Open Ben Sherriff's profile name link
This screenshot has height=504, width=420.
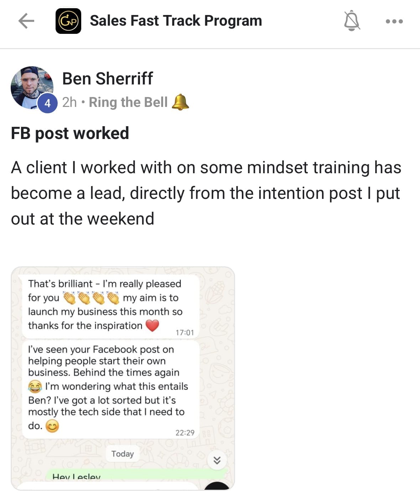point(108,78)
